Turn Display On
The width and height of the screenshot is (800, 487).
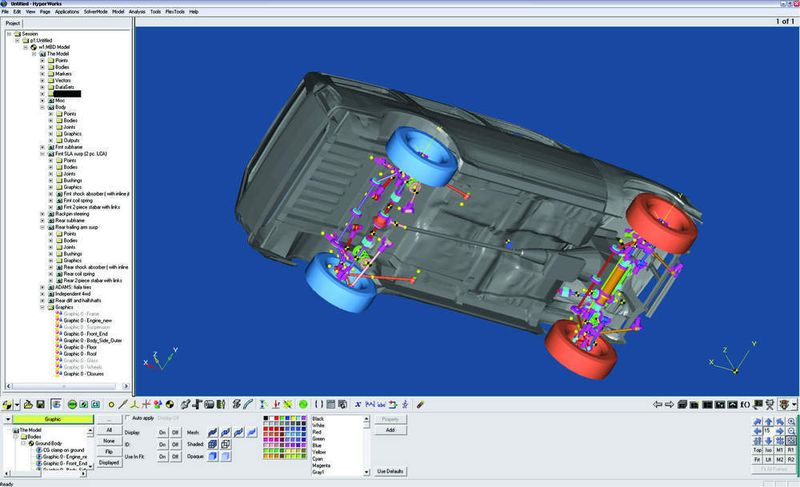point(162,432)
